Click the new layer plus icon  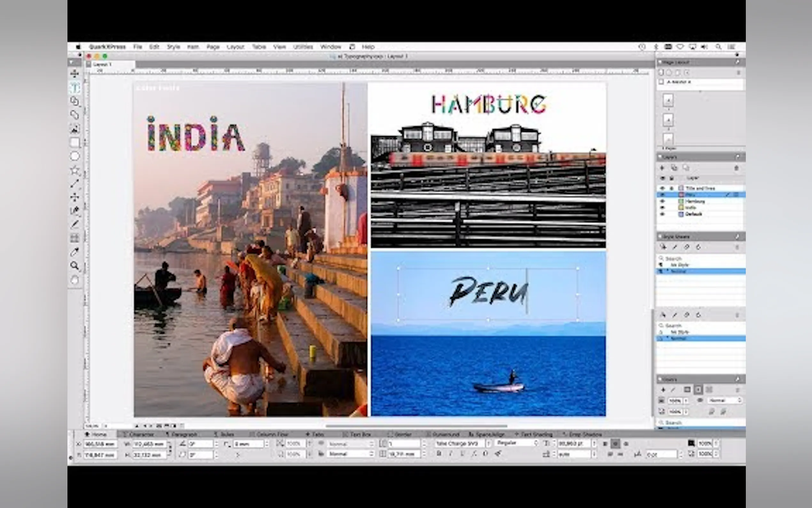coord(662,168)
